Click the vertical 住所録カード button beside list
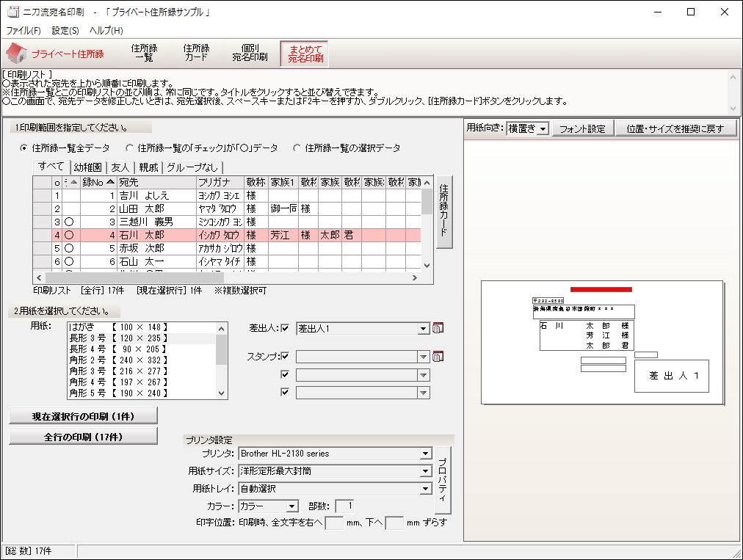The height and width of the screenshot is (560, 743). pos(444,212)
